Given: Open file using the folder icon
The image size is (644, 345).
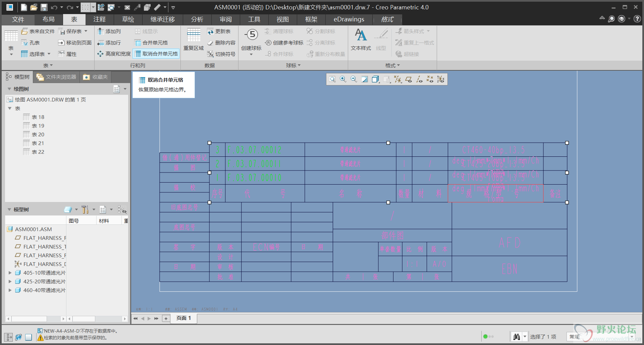Looking at the screenshot, I should click(x=34, y=7).
